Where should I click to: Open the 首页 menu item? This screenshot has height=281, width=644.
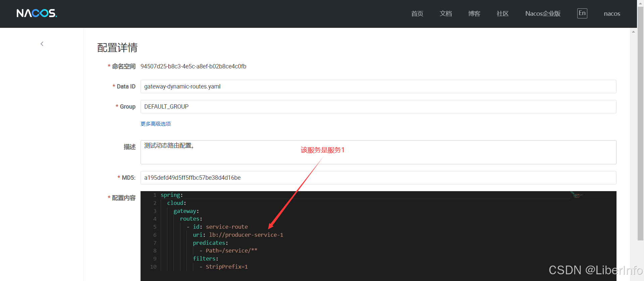point(417,14)
